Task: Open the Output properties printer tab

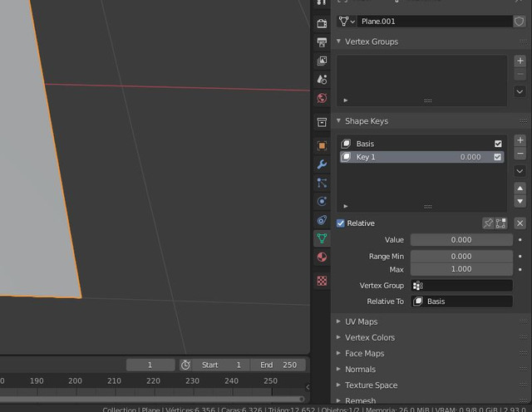Action: [x=322, y=42]
